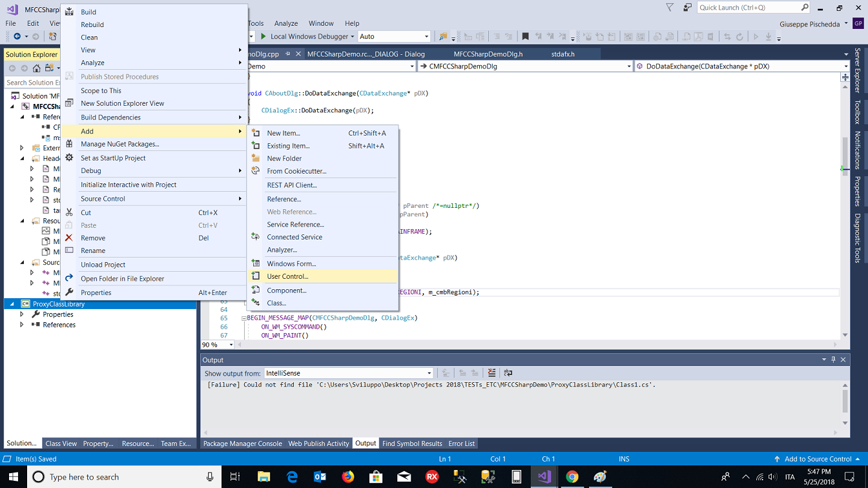Image resolution: width=868 pixels, height=488 pixels.
Task: Open the Analyze menu in menu bar
Action: (x=286, y=23)
